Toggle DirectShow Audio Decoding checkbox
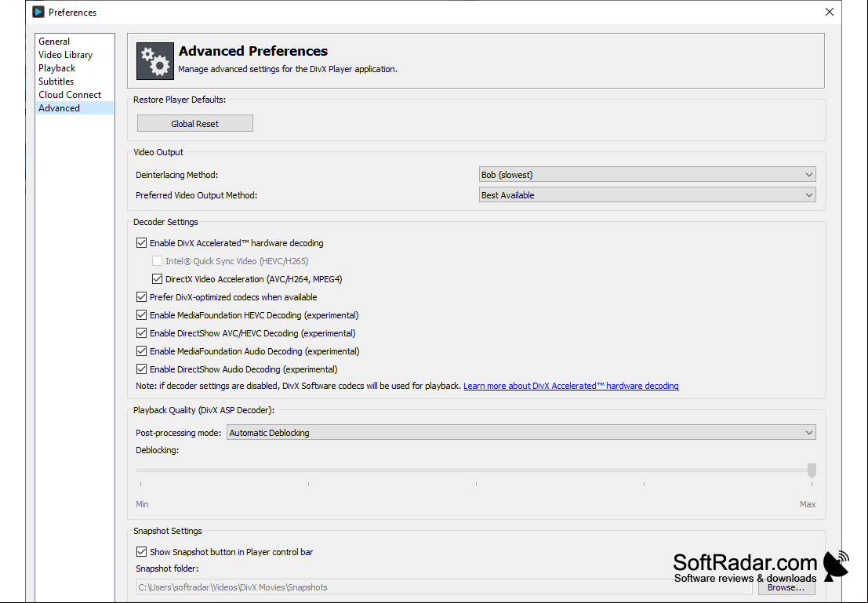Screen dimensions: 868x603 [x=142, y=369]
